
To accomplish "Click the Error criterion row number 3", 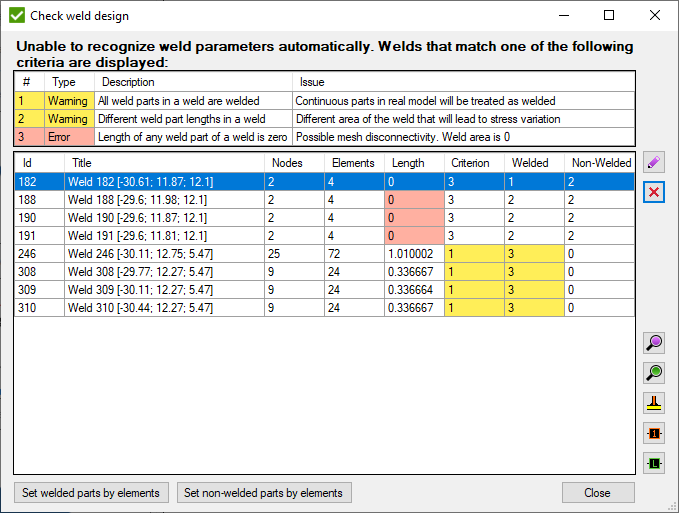I will (29, 137).
